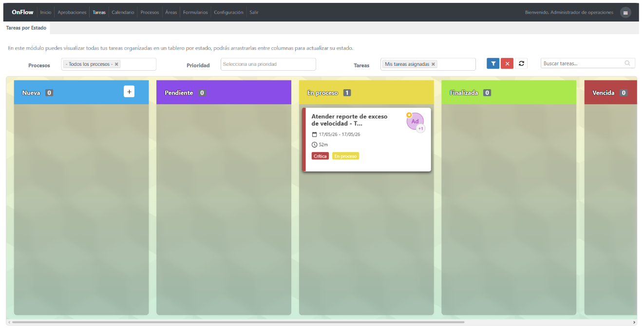Click the date range 17/05/26 - 17/05/26
Image resolution: width=644 pixels, height=331 pixels.
coord(340,135)
